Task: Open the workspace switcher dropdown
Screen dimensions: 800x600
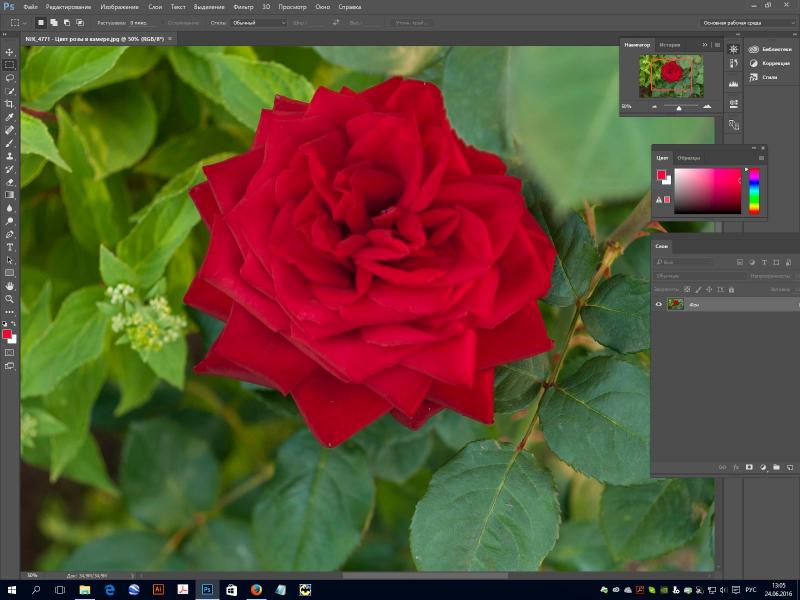Action: click(x=748, y=23)
